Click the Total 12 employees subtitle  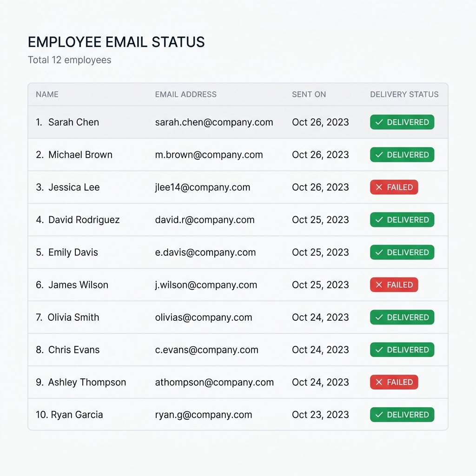pyautogui.click(x=70, y=60)
